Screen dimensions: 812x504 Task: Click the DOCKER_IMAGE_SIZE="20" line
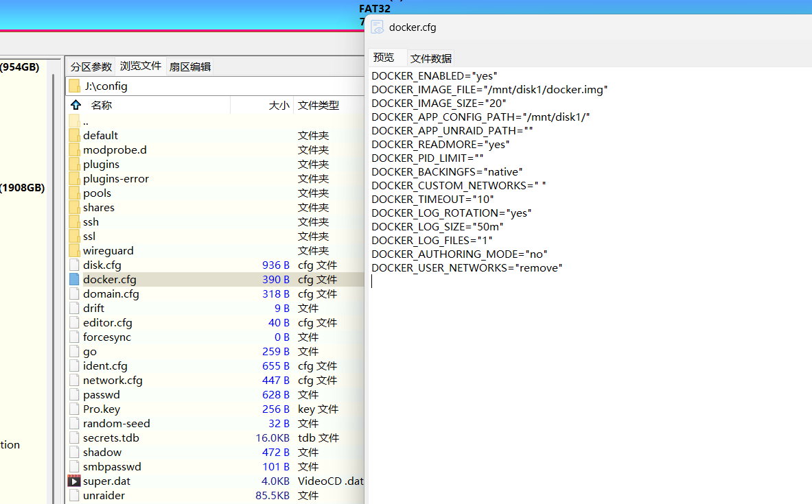pyautogui.click(x=439, y=104)
